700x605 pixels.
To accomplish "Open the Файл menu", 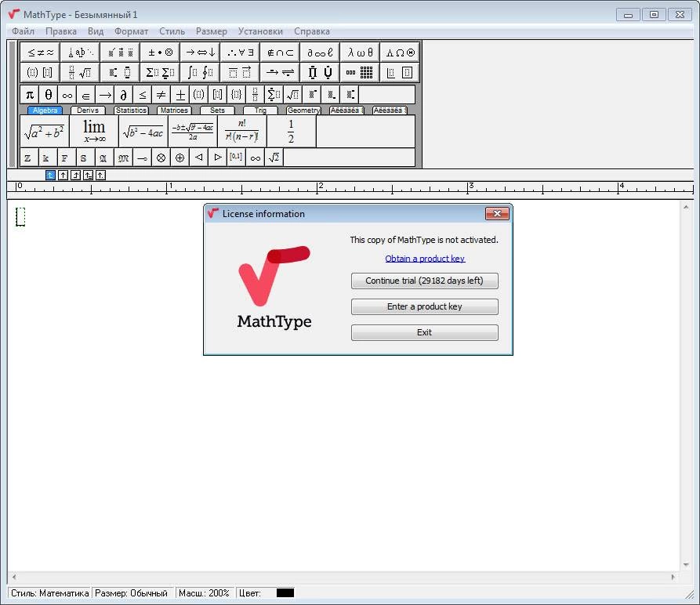I will pos(23,31).
